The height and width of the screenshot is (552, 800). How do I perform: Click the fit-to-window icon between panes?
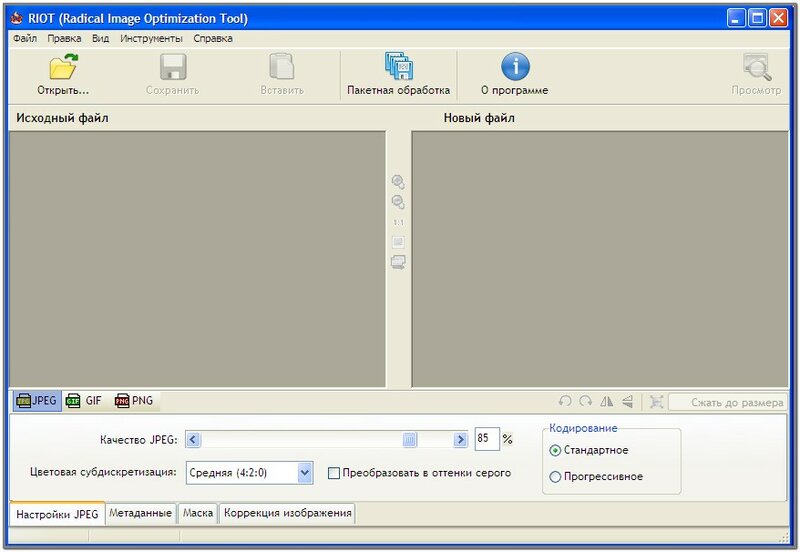(x=398, y=242)
